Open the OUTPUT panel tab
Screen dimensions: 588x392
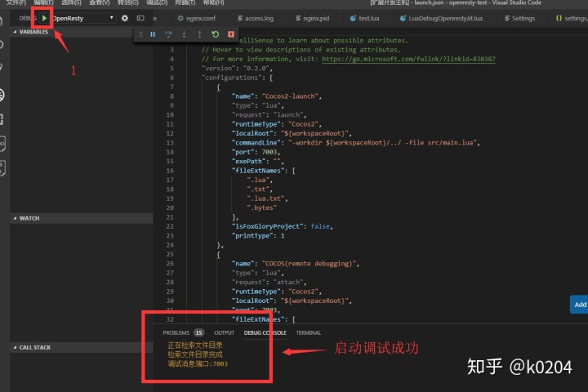click(x=224, y=332)
